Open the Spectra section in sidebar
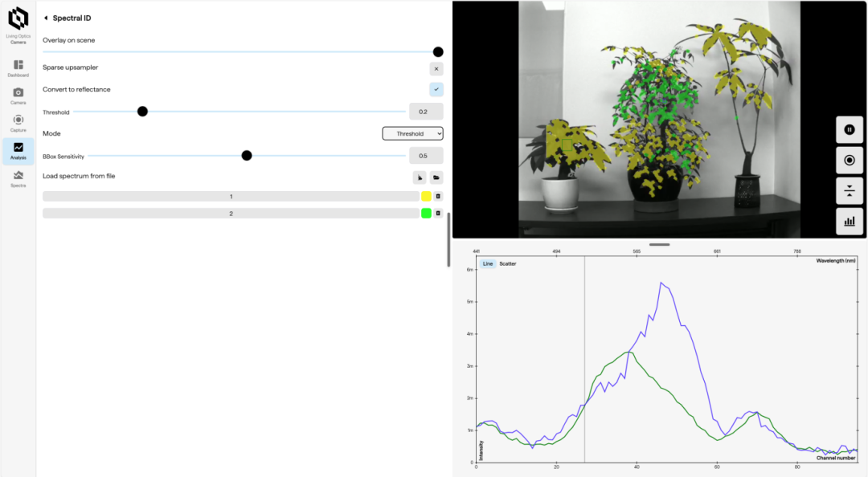Image resolution: width=868 pixels, height=477 pixels. 18,178
